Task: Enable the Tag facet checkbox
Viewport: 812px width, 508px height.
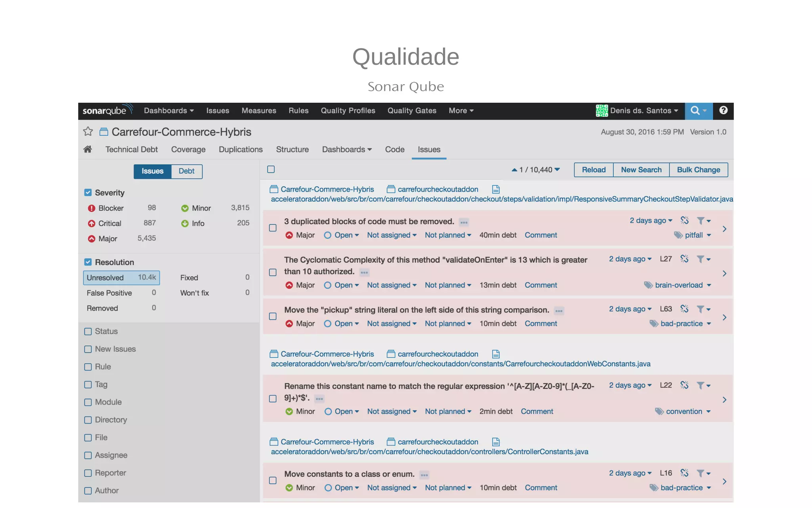Action: [x=88, y=385]
